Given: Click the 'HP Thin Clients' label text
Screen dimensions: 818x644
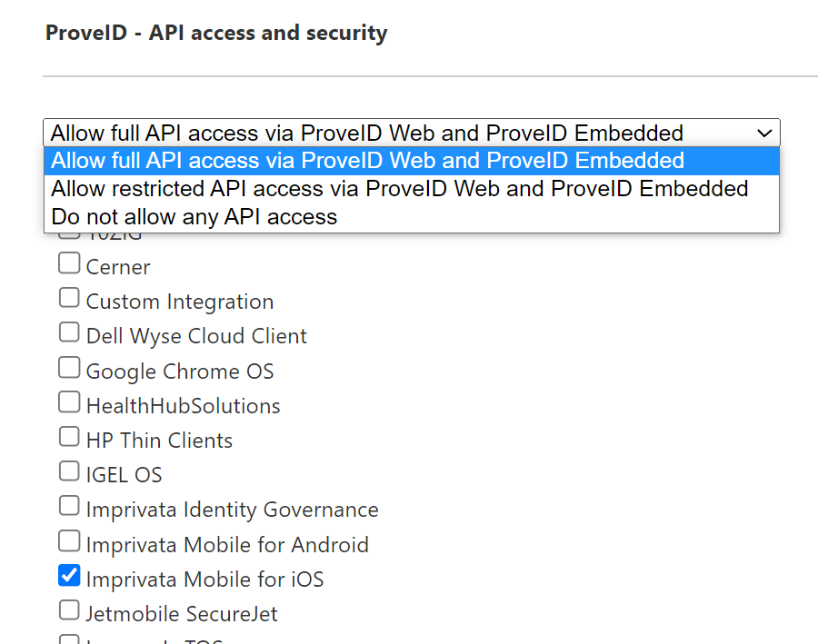Looking at the screenshot, I should [x=159, y=441].
